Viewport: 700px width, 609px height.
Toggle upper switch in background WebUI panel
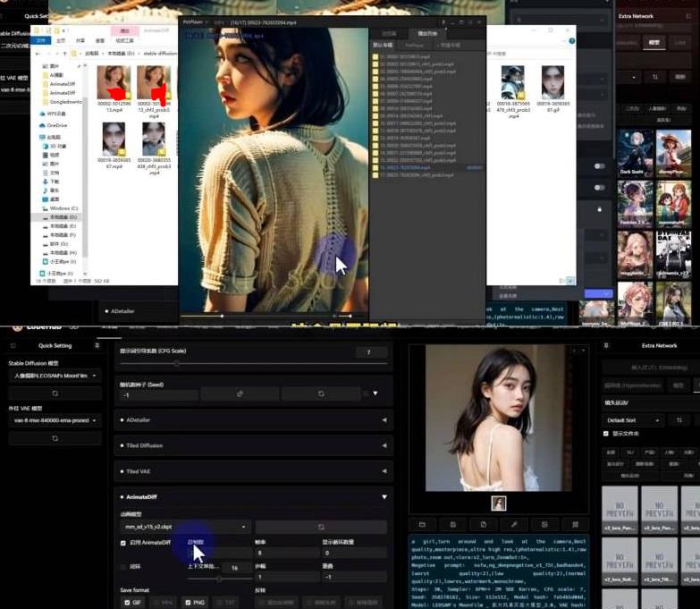click(x=600, y=166)
